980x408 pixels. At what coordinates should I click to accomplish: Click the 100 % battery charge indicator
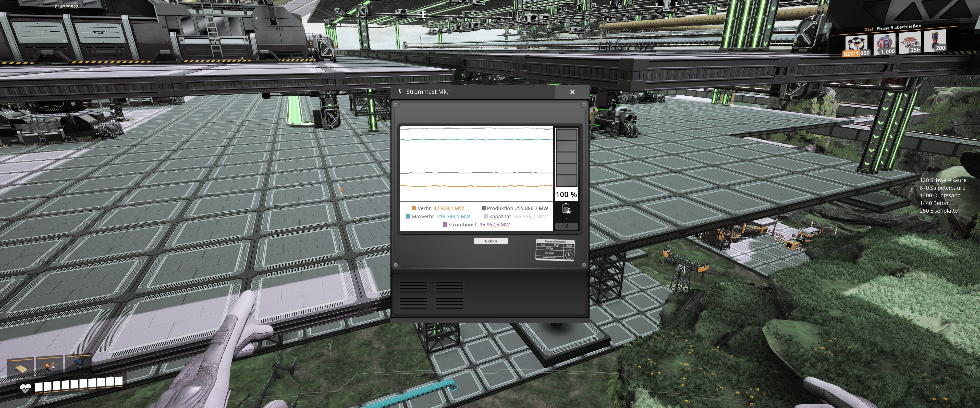[566, 194]
